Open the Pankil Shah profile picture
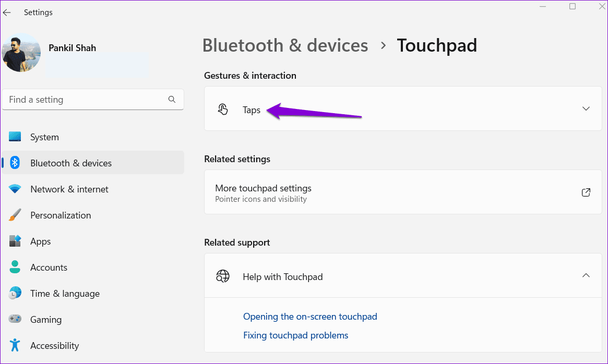 [21, 52]
